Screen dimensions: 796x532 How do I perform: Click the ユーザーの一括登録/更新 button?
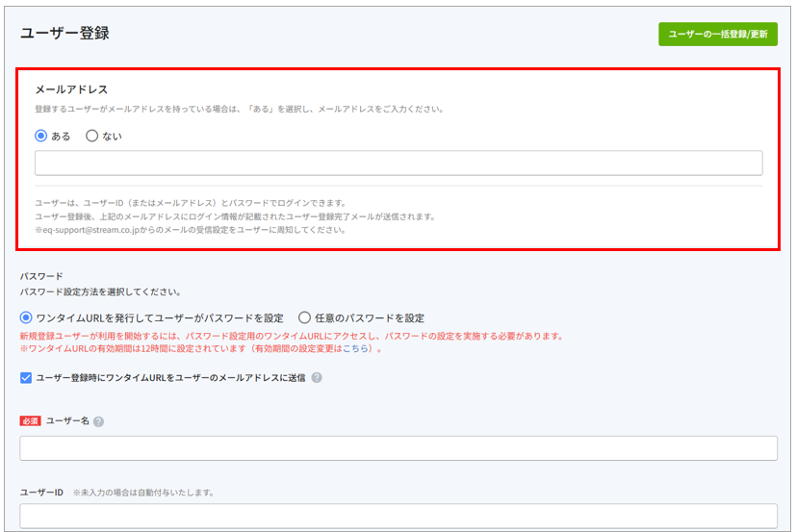[718, 34]
